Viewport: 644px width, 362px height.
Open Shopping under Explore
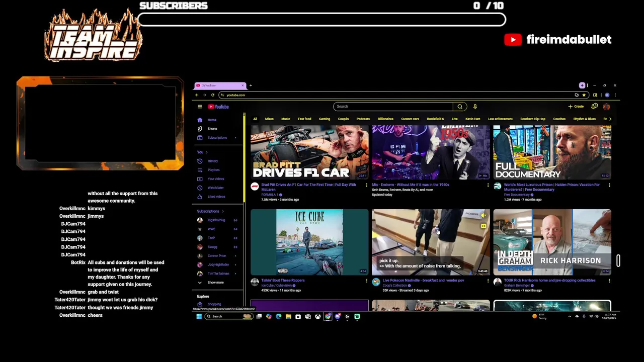tap(214, 304)
